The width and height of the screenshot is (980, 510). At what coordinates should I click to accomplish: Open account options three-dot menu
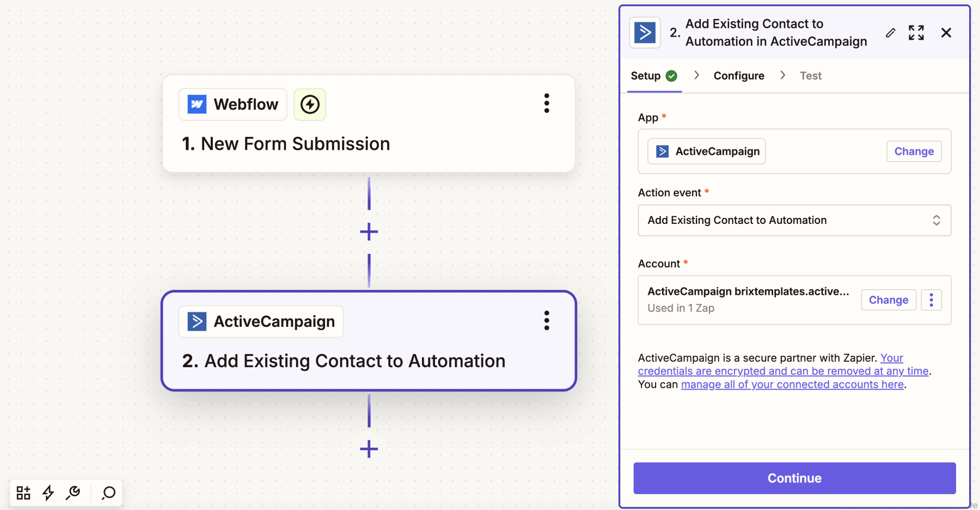coord(931,300)
